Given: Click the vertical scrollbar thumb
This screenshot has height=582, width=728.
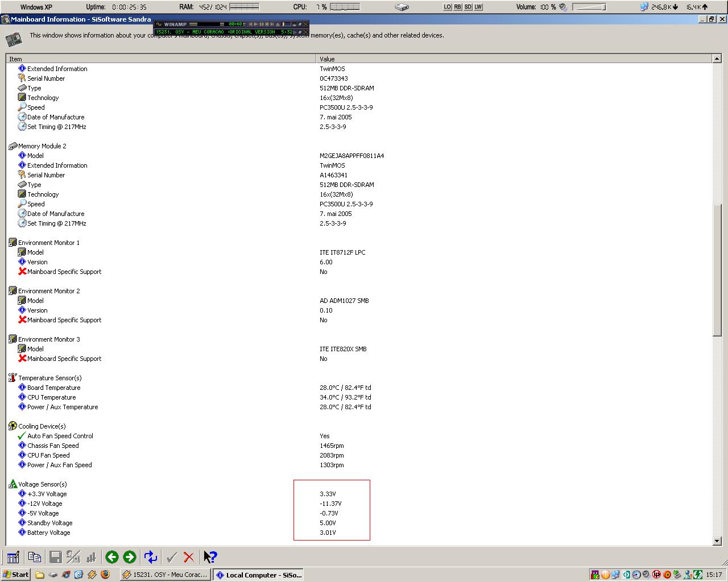Looking at the screenshot, I should [717, 270].
